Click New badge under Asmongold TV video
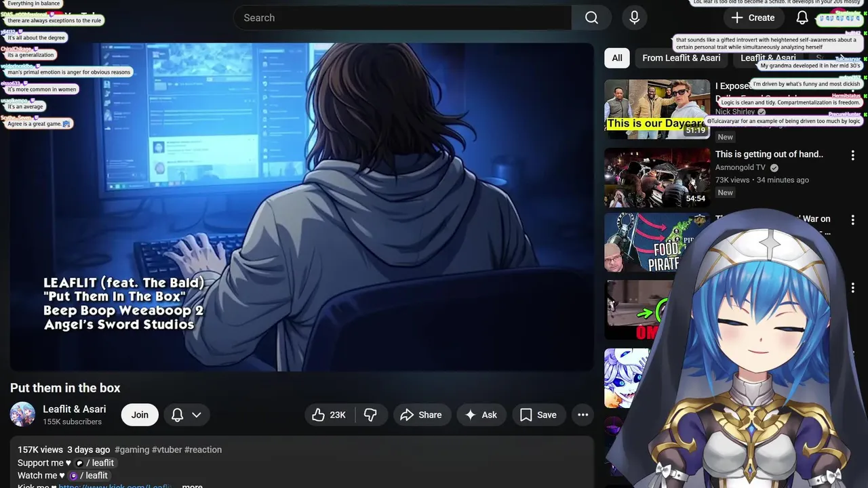This screenshot has height=488, width=868. (x=725, y=192)
